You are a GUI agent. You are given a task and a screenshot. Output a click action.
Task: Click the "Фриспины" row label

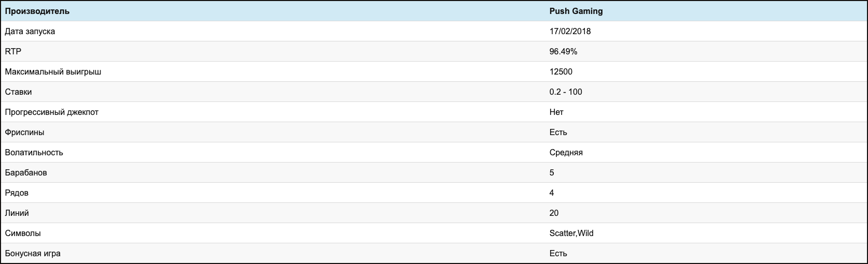(24, 132)
